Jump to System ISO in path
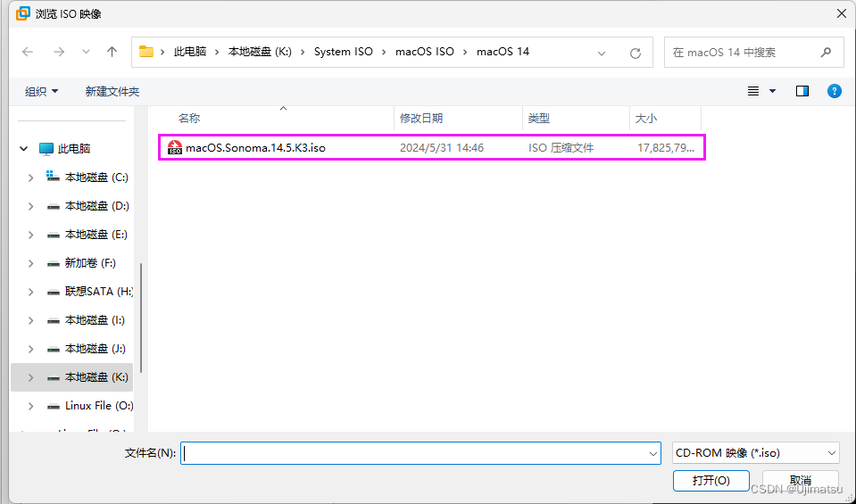856x504 pixels. (344, 52)
